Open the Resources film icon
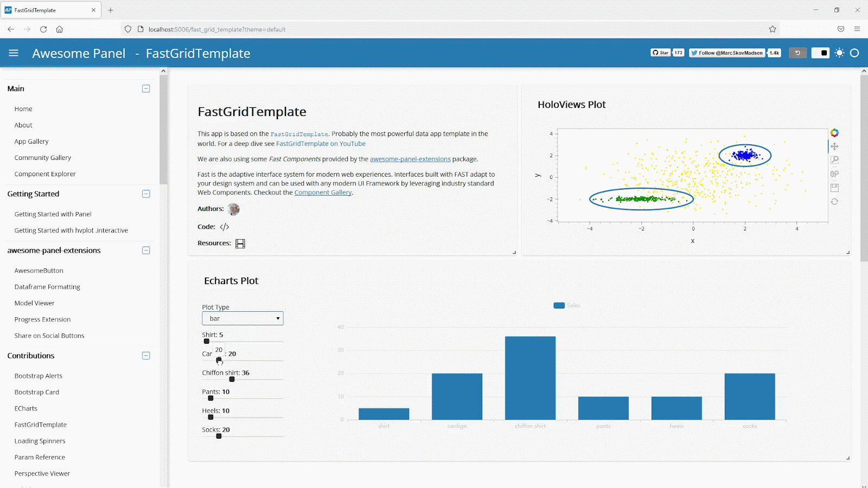Screen dimensions: 868x488 pyautogui.click(x=240, y=243)
